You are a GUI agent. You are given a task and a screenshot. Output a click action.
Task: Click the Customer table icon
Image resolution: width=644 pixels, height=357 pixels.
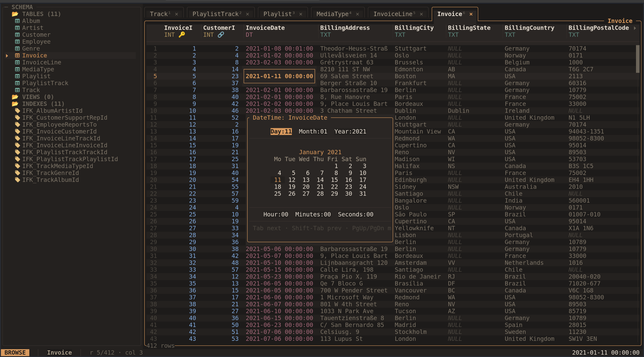(17, 35)
